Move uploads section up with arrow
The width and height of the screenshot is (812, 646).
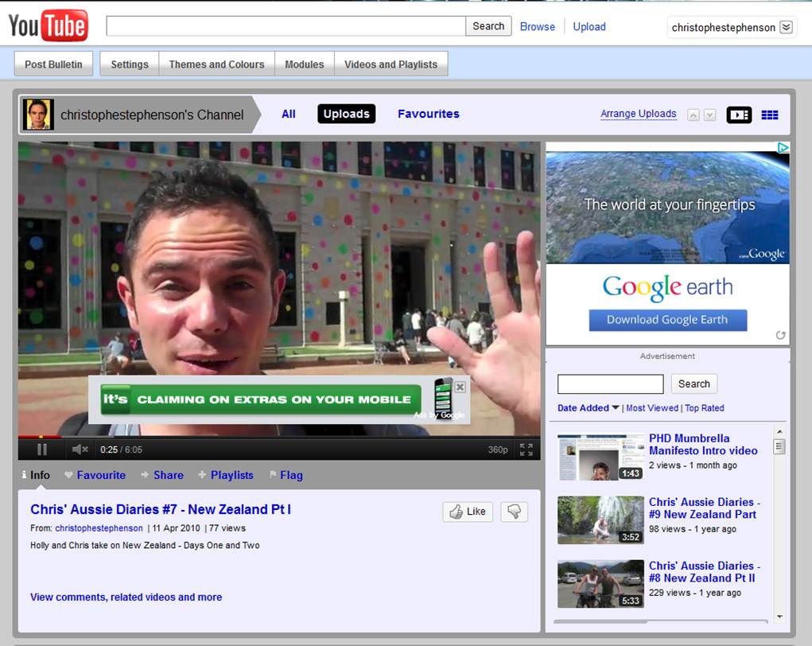pos(693,115)
